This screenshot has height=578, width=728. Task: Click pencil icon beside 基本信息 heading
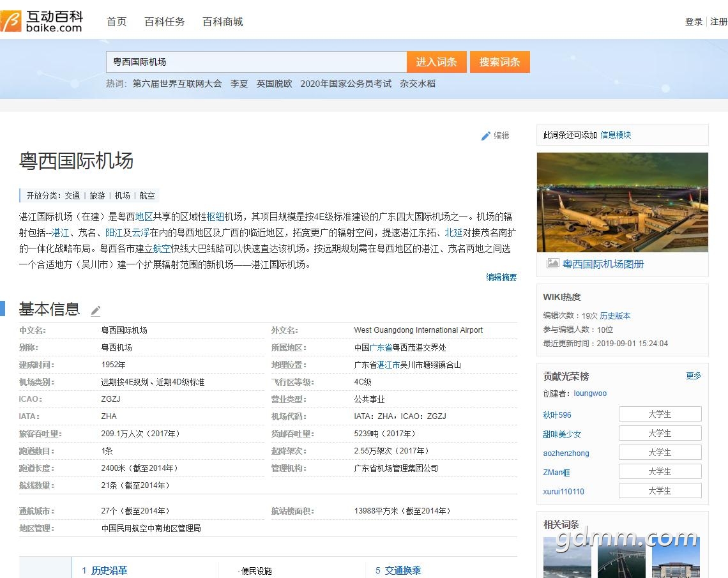coord(96,311)
